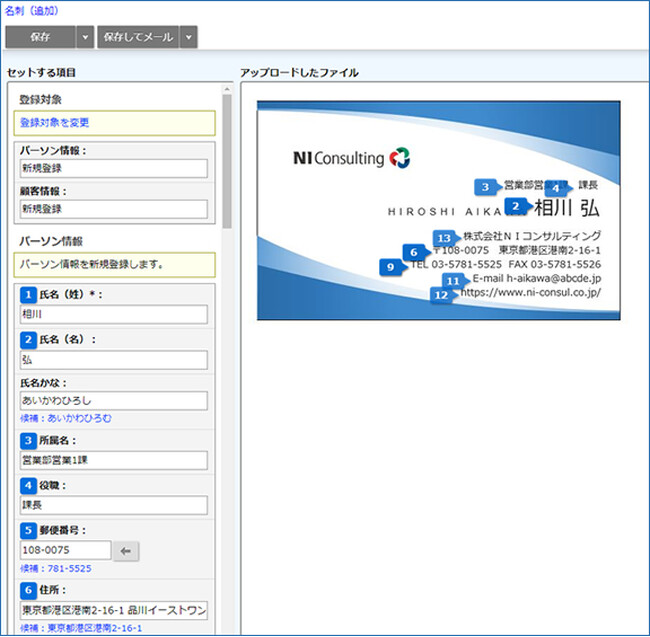The height and width of the screenshot is (637, 650).
Task: Click the 氏名かな input field
Action: 113,400
